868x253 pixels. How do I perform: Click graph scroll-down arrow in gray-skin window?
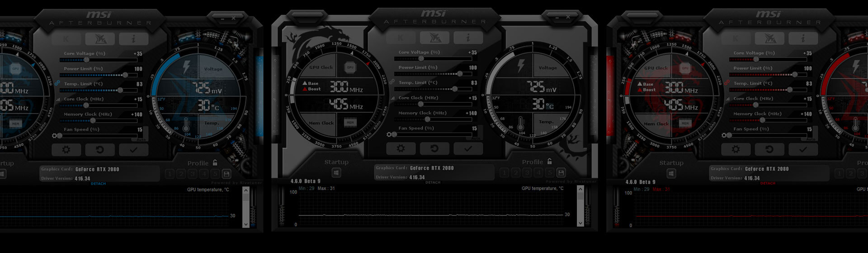coord(580,223)
